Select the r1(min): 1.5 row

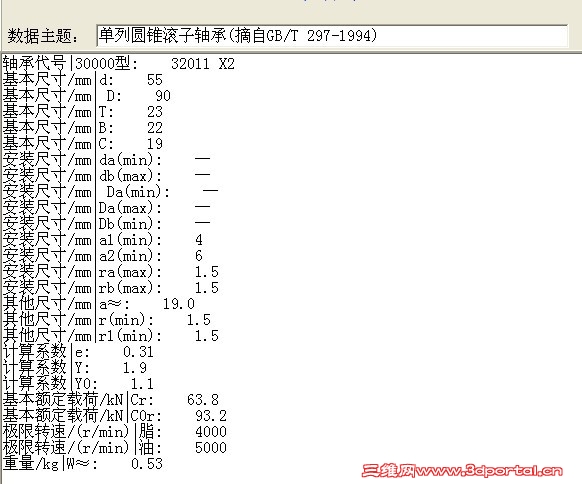[111, 336]
